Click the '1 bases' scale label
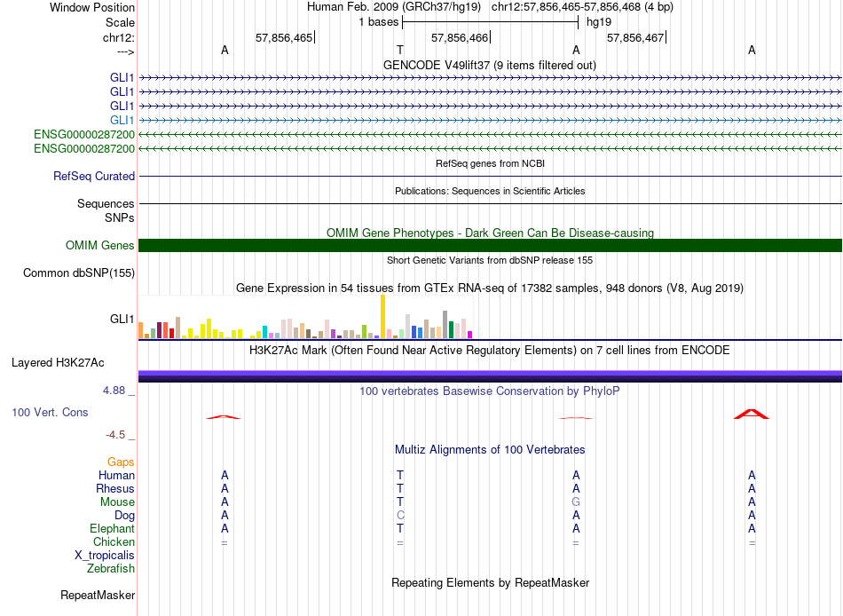The height and width of the screenshot is (616, 843). pyautogui.click(x=379, y=22)
